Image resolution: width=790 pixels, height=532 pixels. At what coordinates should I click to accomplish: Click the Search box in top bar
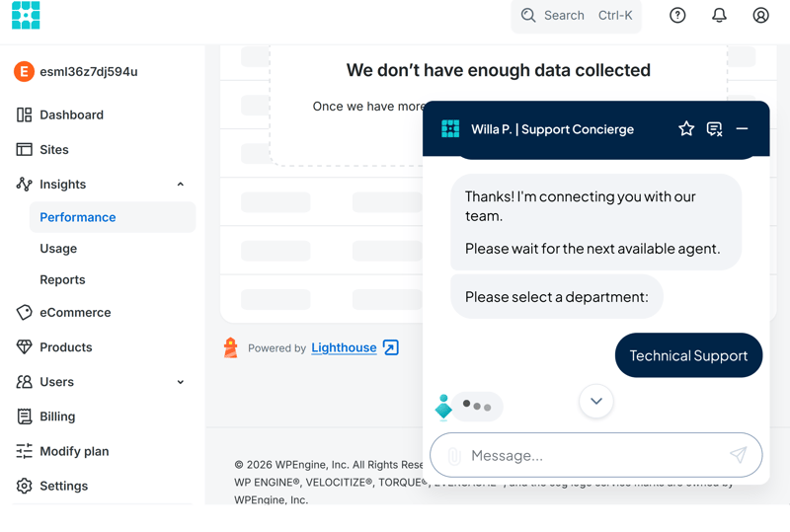tap(577, 16)
